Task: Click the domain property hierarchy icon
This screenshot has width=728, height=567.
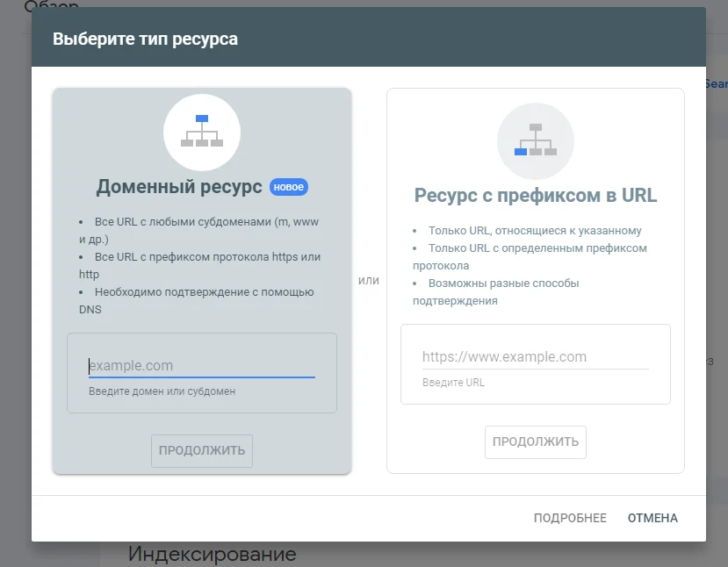Action: pyautogui.click(x=201, y=132)
